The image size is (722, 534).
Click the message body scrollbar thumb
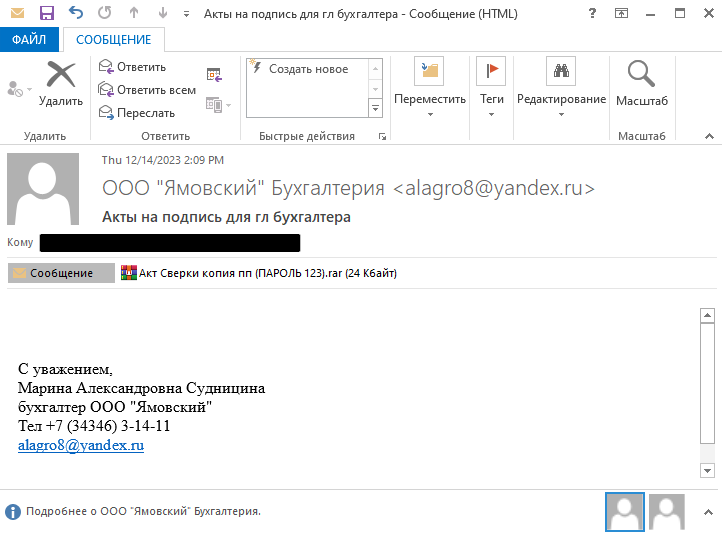click(707, 383)
